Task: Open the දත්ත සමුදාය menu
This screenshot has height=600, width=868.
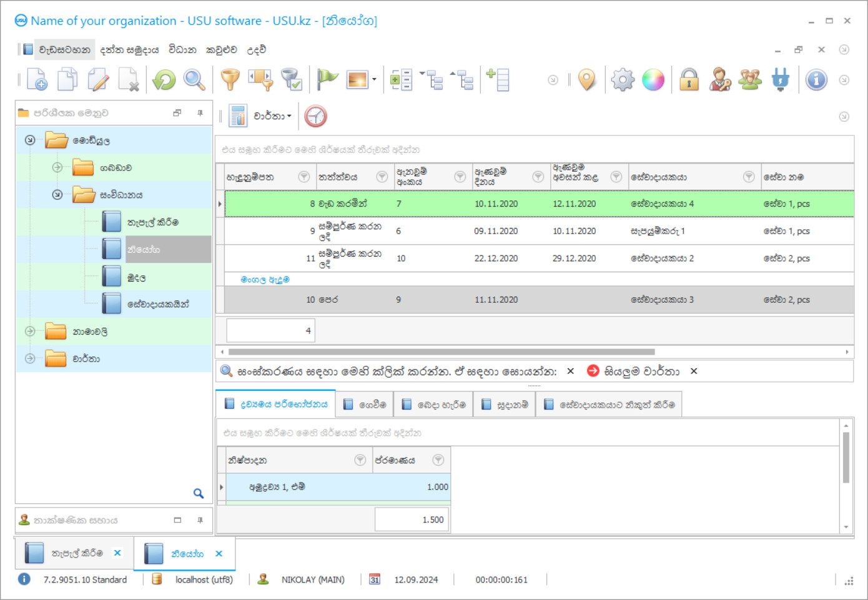Action: pyautogui.click(x=129, y=49)
